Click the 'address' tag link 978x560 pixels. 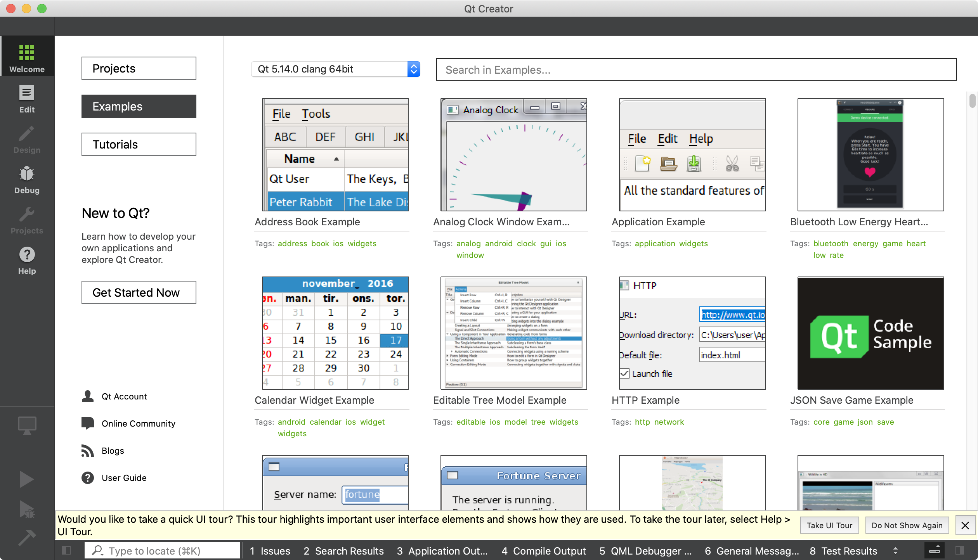click(292, 244)
